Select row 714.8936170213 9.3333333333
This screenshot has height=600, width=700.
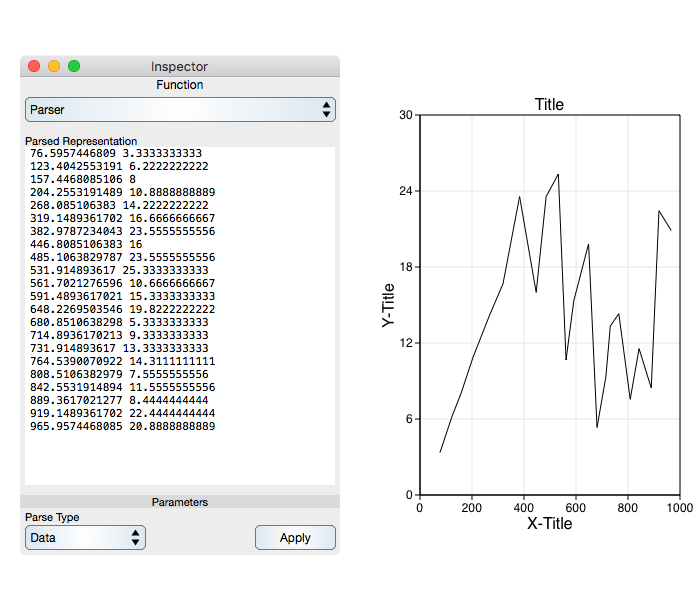(119, 335)
